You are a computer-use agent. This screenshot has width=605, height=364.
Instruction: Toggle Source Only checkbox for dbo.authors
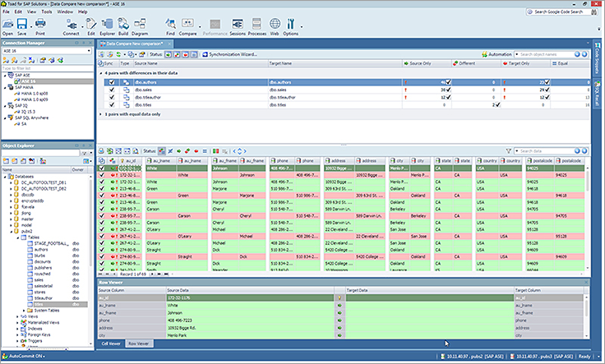(x=448, y=82)
